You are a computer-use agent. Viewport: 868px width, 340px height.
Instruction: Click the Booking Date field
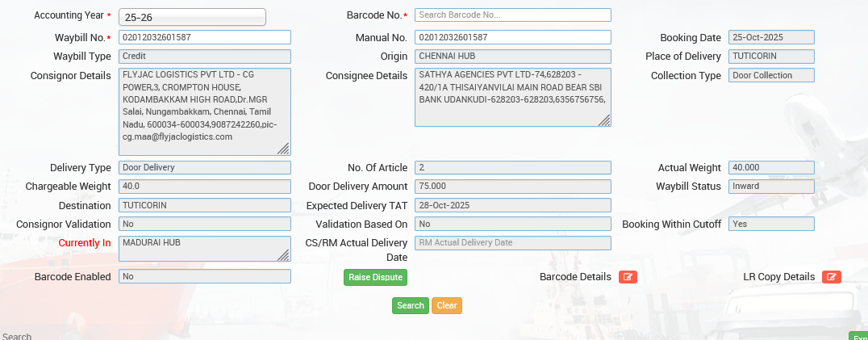(770, 37)
